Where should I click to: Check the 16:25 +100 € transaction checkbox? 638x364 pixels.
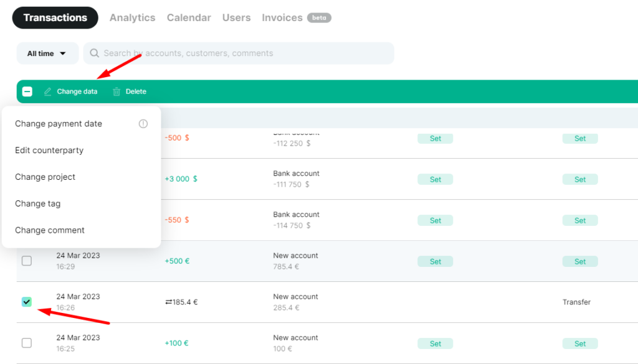point(27,343)
